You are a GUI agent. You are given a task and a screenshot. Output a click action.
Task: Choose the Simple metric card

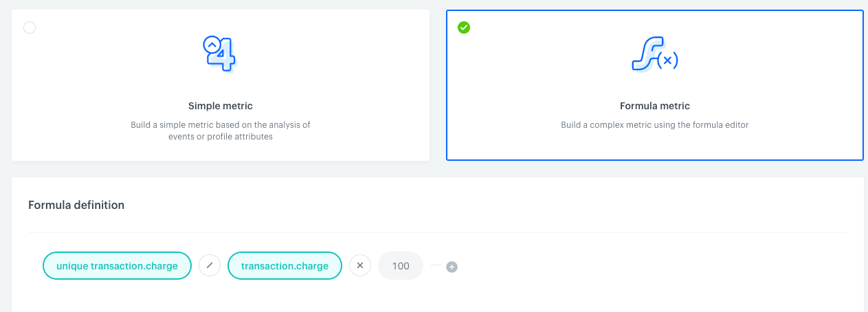pyautogui.click(x=221, y=85)
